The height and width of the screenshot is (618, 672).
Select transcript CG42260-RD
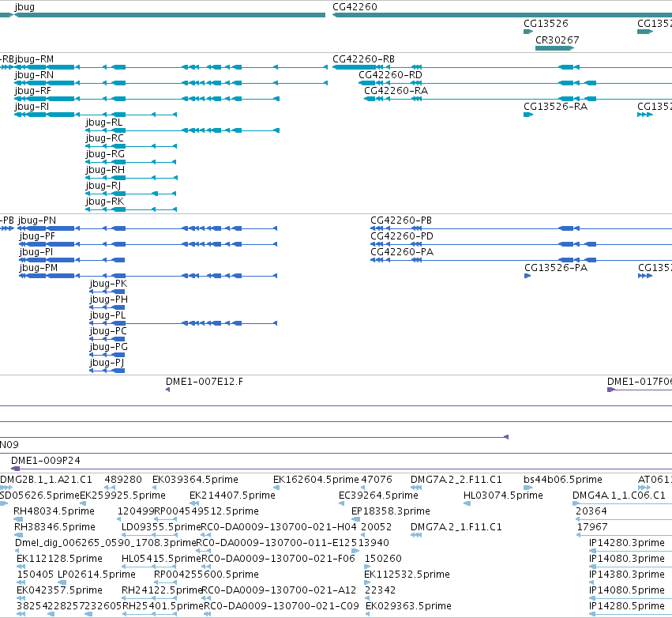(390, 75)
